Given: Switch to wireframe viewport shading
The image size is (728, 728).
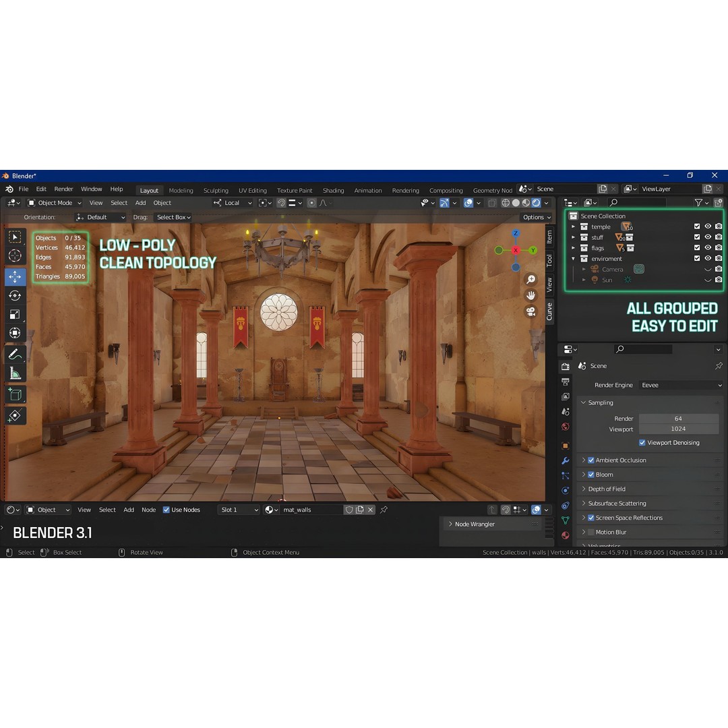Looking at the screenshot, I should coord(506,203).
